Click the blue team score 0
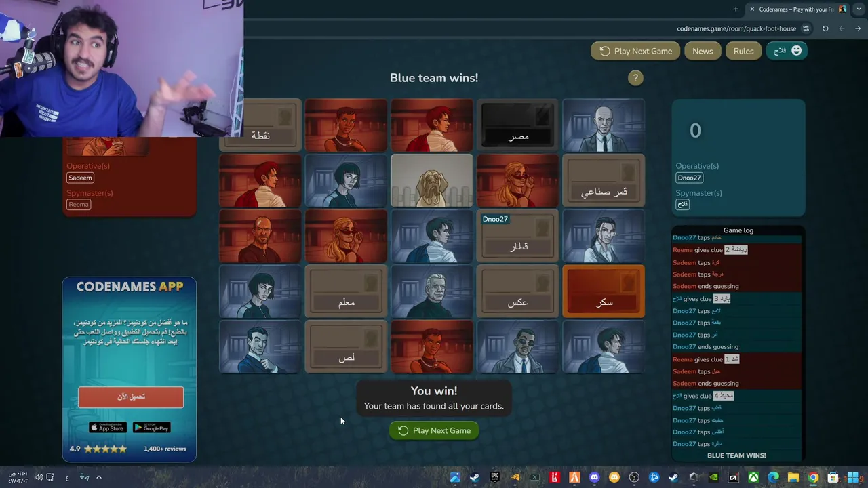 tap(695, 131)
